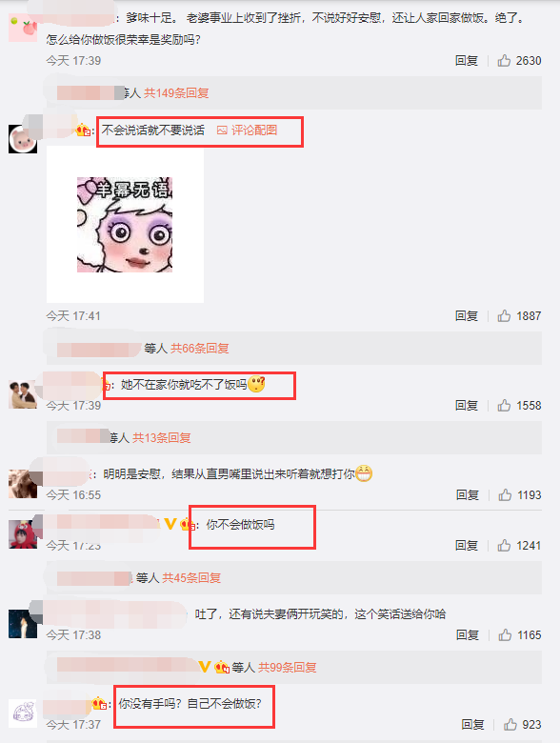The height and width of the screenshot is (743, 560).
Task: Like the '你不会做饭吗' comment
Action: (504, 546)
